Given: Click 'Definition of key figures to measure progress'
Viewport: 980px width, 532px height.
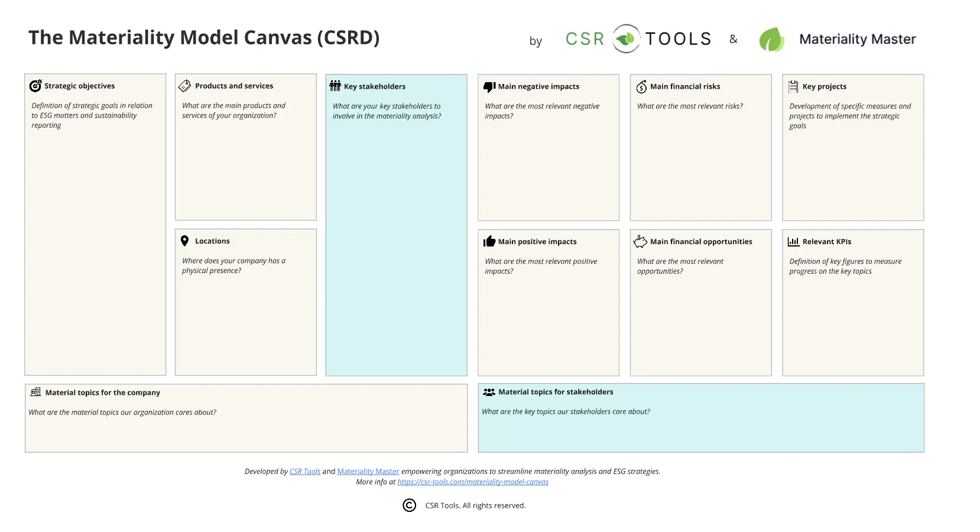Looking at the screenshot, I should click(845, 266).
